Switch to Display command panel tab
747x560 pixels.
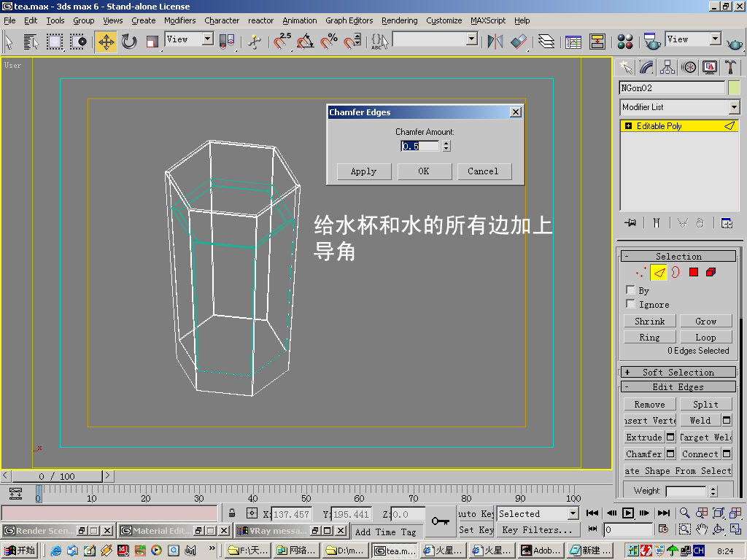tap(710, 67)
